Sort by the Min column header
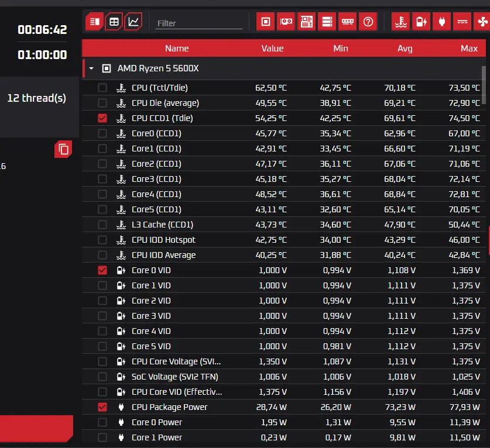Viewport: 490px width, 448px height. [341, 49]
